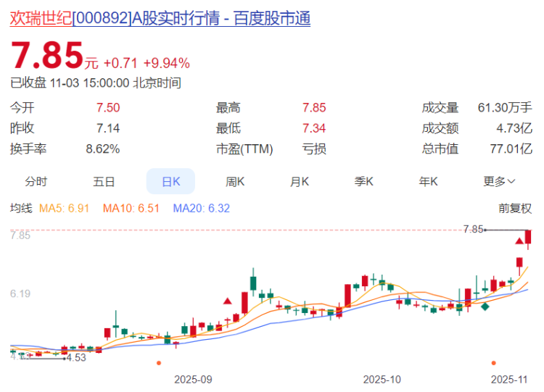
Task: Click the 2025-11 date axis label
Action: tap(509, 380)
